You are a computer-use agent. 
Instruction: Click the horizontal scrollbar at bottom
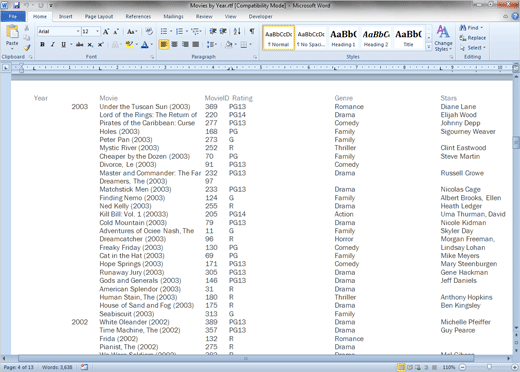[x=246, y=358]
